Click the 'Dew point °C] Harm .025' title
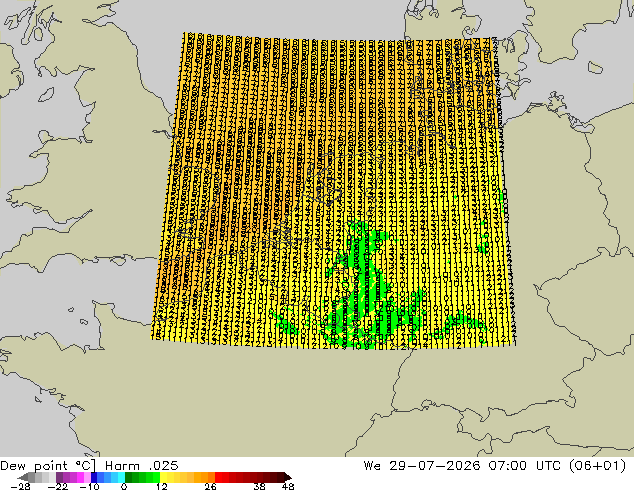 point(89,466)
